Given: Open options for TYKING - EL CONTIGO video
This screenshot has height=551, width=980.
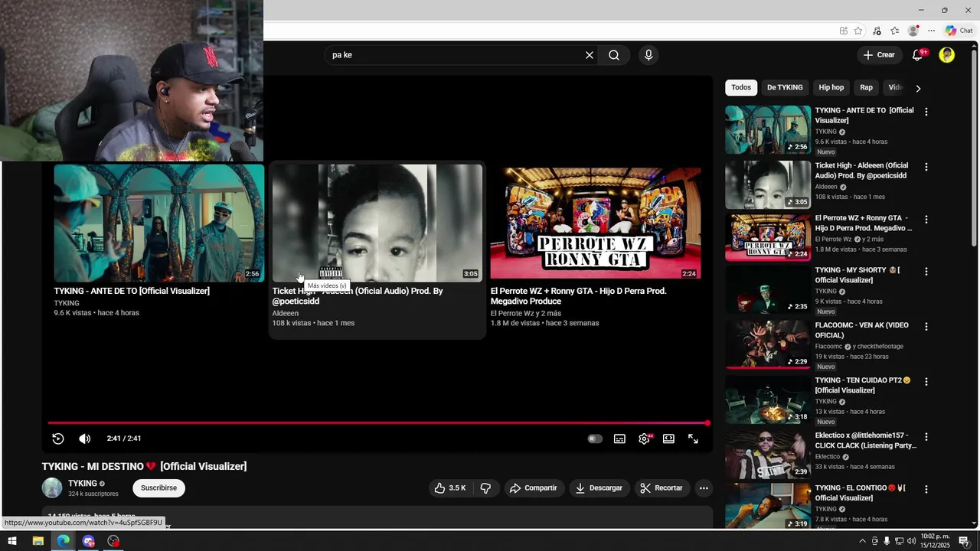Looking at the screenshot, I should tap(926, 490).
